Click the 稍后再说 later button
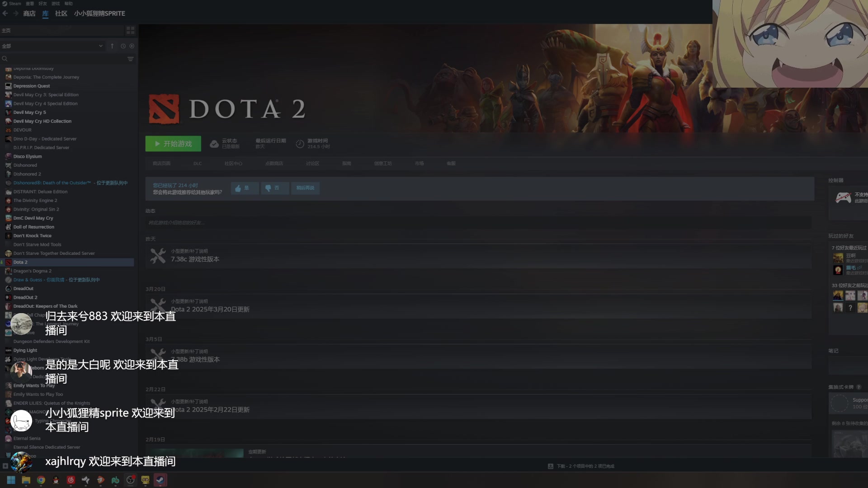868x488 pixels. 305,188
